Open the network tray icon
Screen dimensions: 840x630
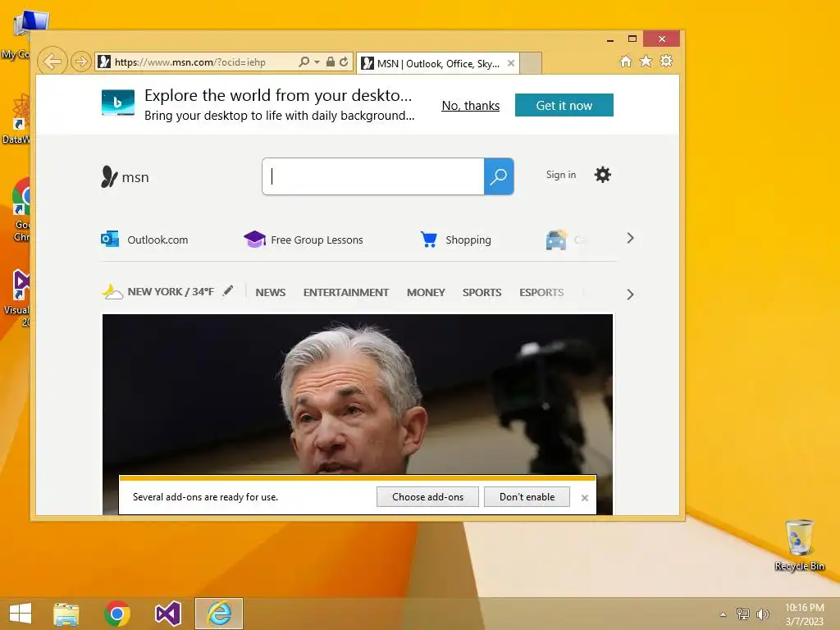click(743, 614)
